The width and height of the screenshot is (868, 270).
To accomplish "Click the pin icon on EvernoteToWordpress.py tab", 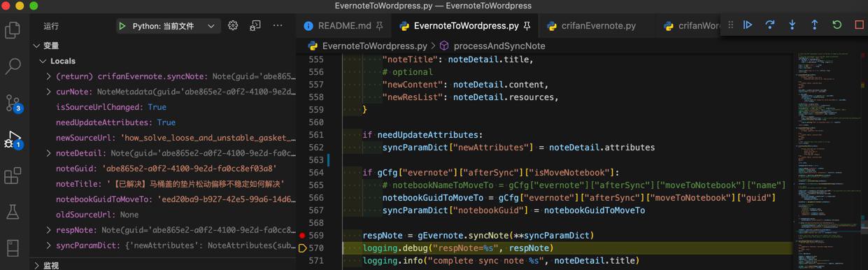I will pyautogui.click(x=527, y=26).
